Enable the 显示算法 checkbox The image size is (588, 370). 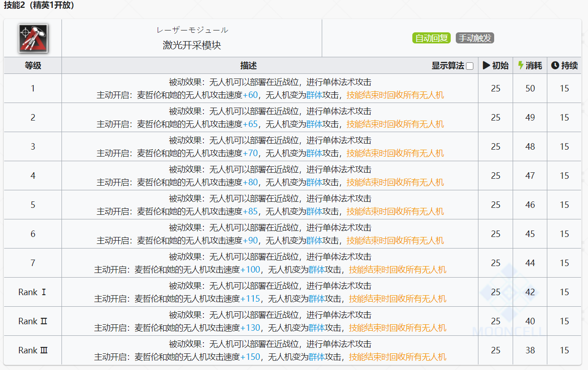(x=470, y=66)
